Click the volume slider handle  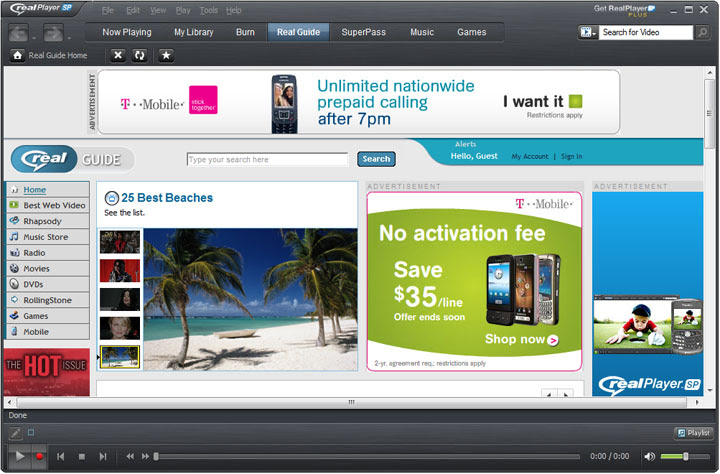tap(685, 457)
